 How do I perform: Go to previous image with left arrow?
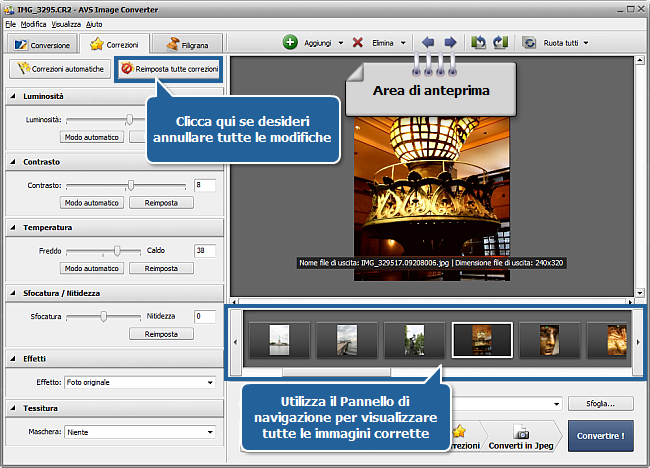(x=429, y=43)
